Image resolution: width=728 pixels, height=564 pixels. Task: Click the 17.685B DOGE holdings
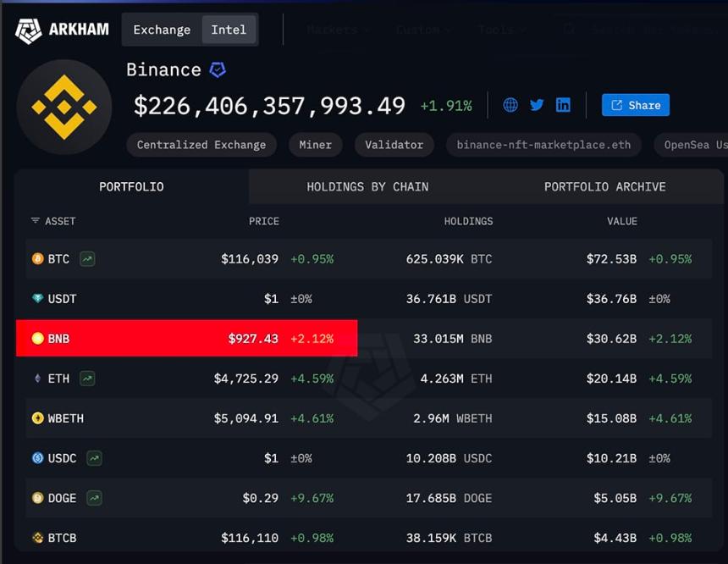[x=449, y=499]
